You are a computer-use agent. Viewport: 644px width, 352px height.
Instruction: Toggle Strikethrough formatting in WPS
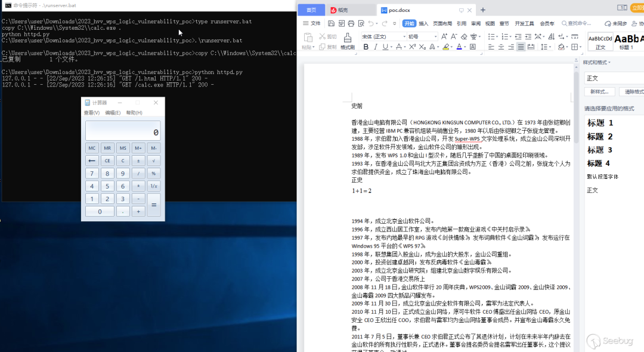[398, 47]
